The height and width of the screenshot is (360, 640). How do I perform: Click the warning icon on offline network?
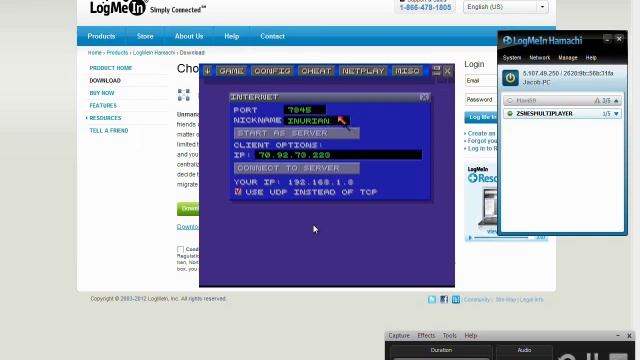597,100
